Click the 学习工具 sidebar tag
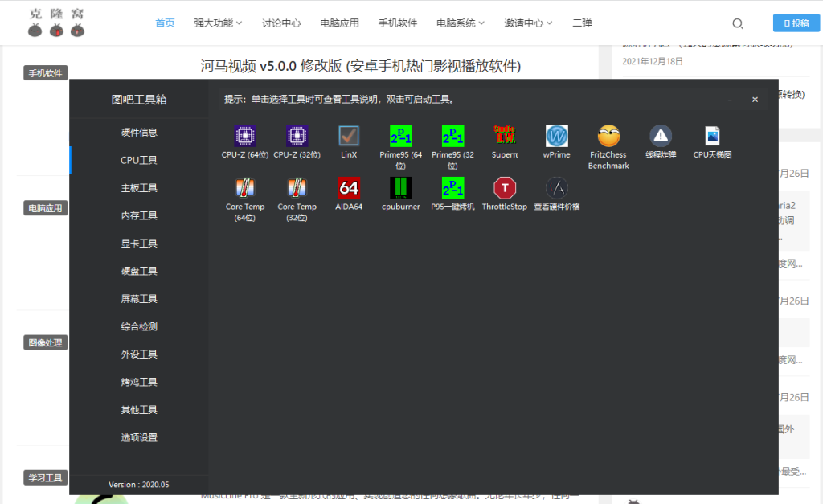The width and height of the screenshot is (823, 504). pyautogui.click(x=45, y=477)
